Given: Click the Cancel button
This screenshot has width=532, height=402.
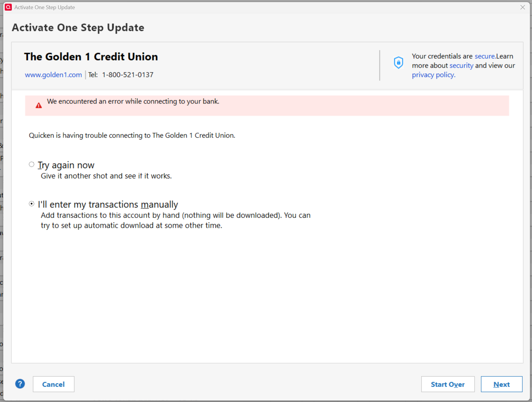Looking at the screenshot, I should pos(53,384).
